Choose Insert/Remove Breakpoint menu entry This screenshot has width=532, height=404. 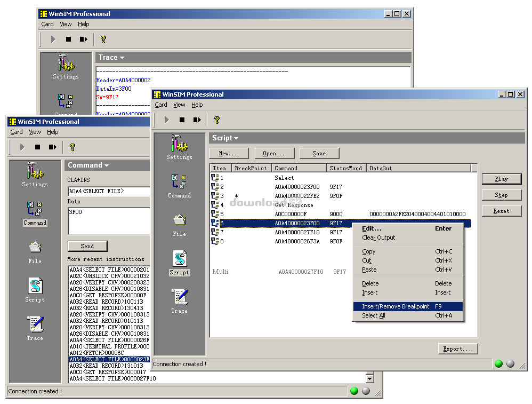[408, 306]
